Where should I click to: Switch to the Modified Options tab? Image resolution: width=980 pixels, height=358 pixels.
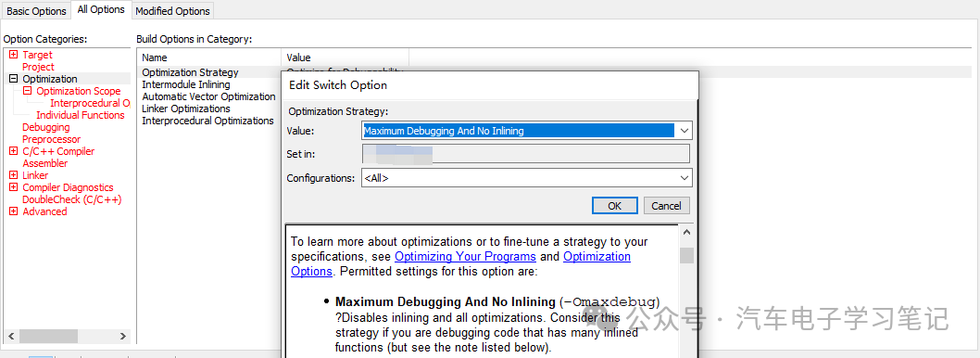pos(172,11)
